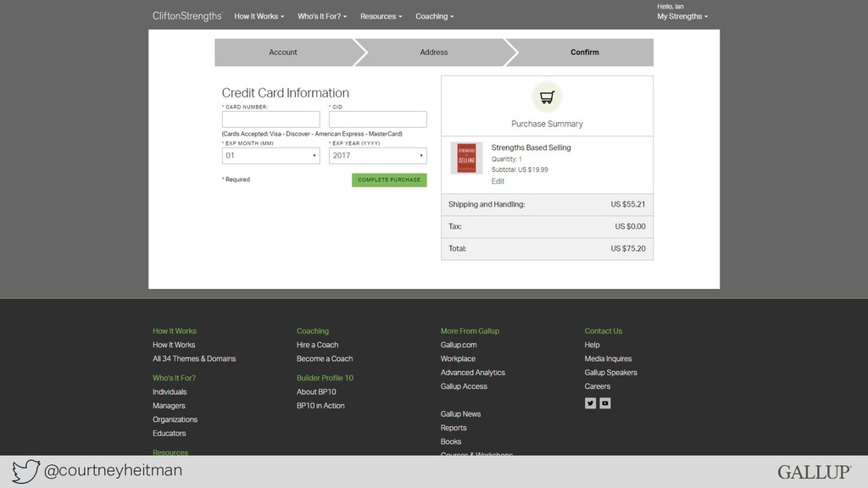Image resolution: width=868 pixels, height=488 pixels.
Task: Click Edit under Strengths Based Selling
Action: pyautogui.click(x=498, y=181)
